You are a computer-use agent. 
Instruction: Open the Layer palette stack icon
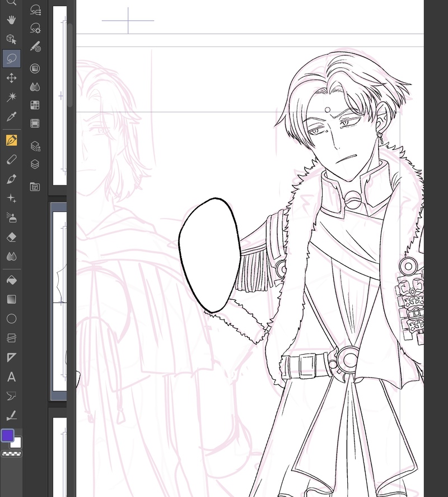35,164
